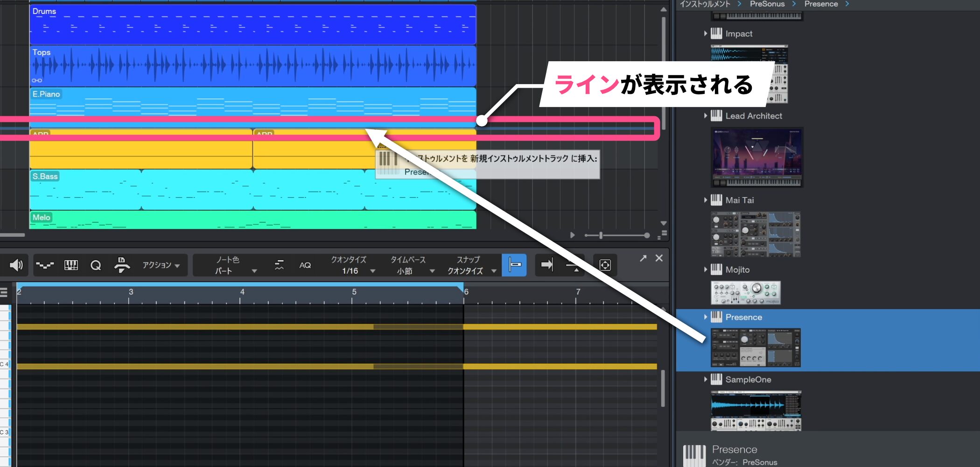The width and height of the screenshot is (980, 467).
Task: Detach the editor with the arrow icon
Action: [x=643, y=258]
